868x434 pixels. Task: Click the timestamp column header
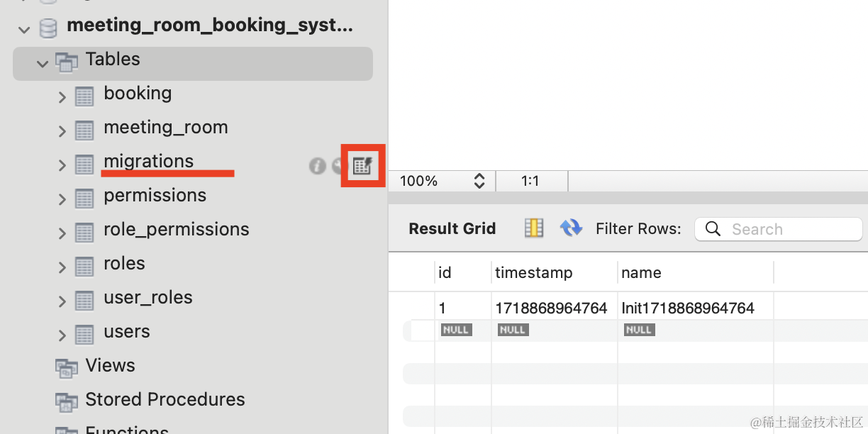(x=533, y=273)
